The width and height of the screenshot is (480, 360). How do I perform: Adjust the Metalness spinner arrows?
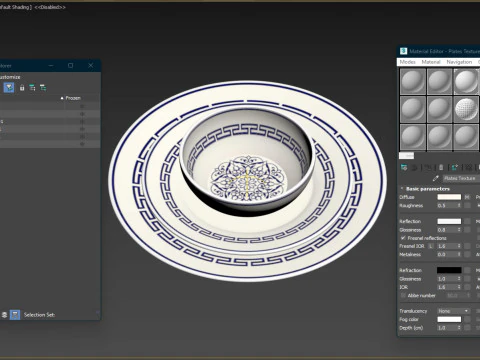[459, 254]
